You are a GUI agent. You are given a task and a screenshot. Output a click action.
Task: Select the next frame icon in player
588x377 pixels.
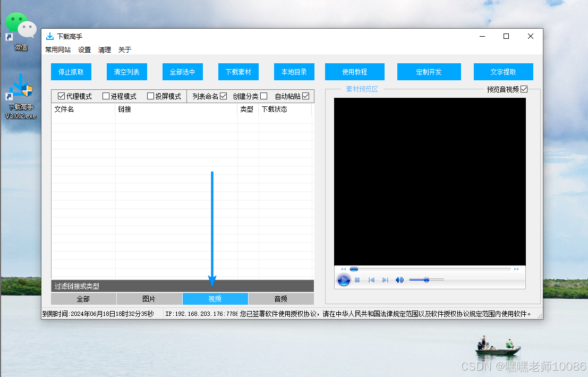(x=386, y=280)
